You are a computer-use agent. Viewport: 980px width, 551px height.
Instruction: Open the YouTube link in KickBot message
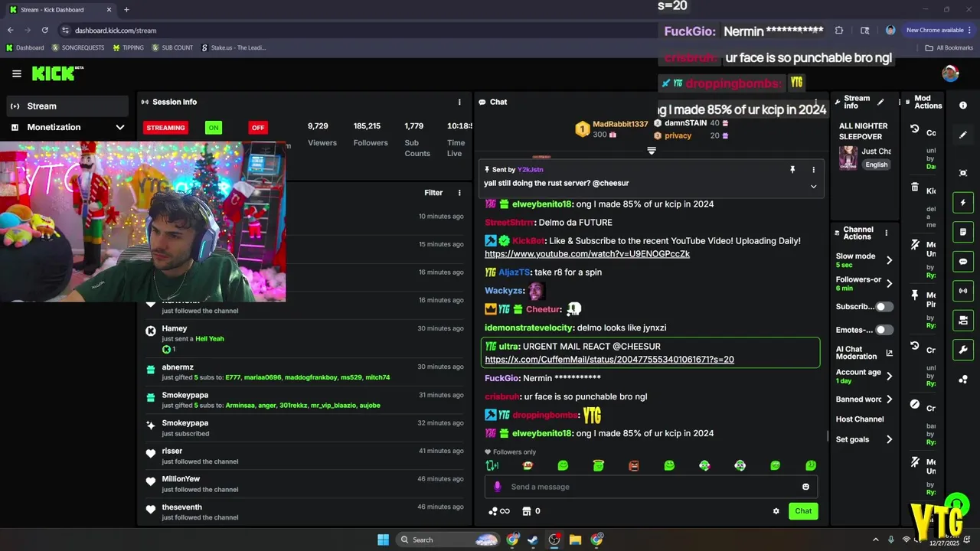(x=587, y=254)
